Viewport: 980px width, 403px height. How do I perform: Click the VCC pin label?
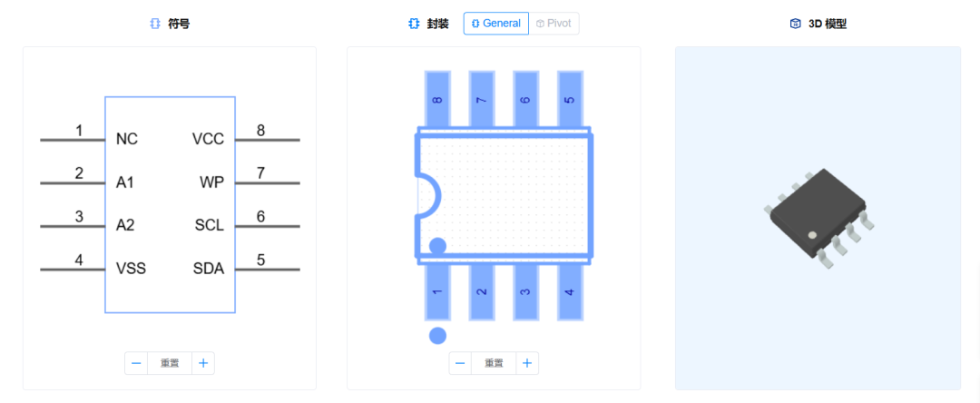coord(208,140)
